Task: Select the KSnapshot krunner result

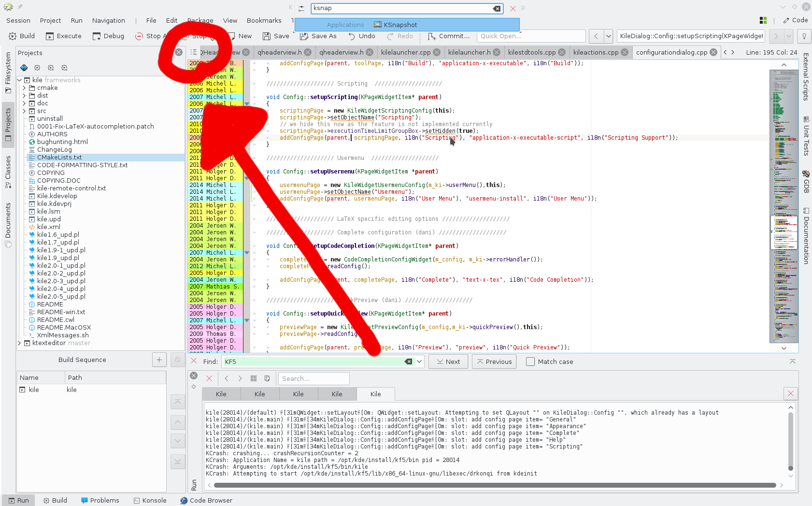Action: point(407,25)
